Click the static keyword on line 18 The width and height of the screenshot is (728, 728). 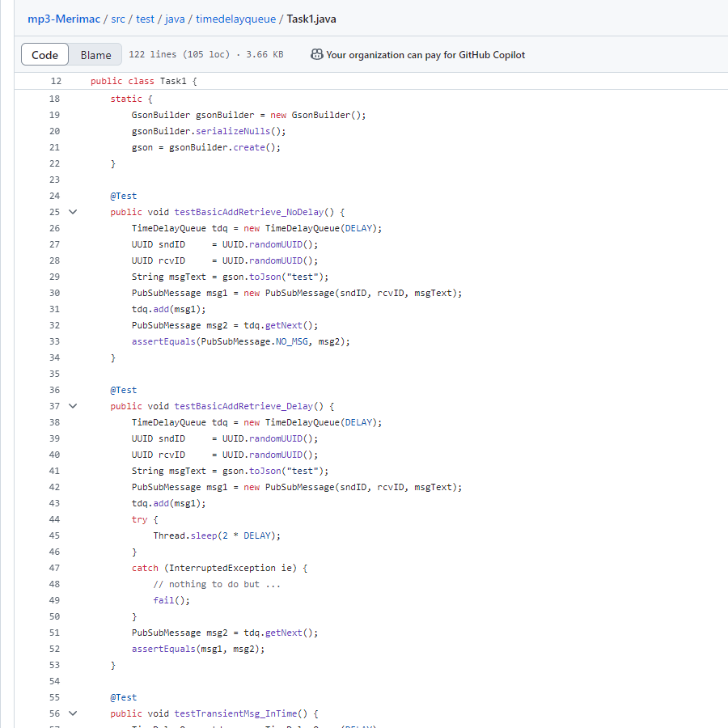pyautogui.click(x=126, y=99)
